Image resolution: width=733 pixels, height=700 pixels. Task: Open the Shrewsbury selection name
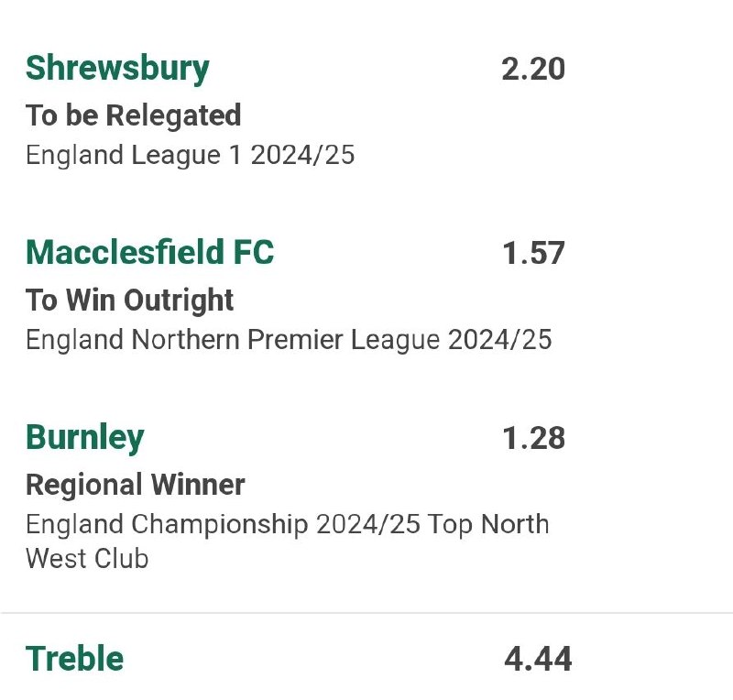coord(117,70)
